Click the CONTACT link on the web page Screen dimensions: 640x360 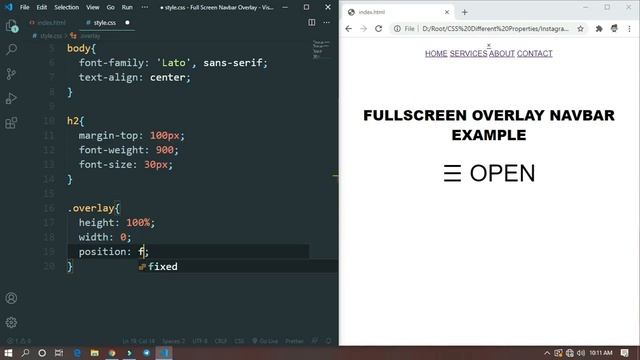click(x=534, y=53)
